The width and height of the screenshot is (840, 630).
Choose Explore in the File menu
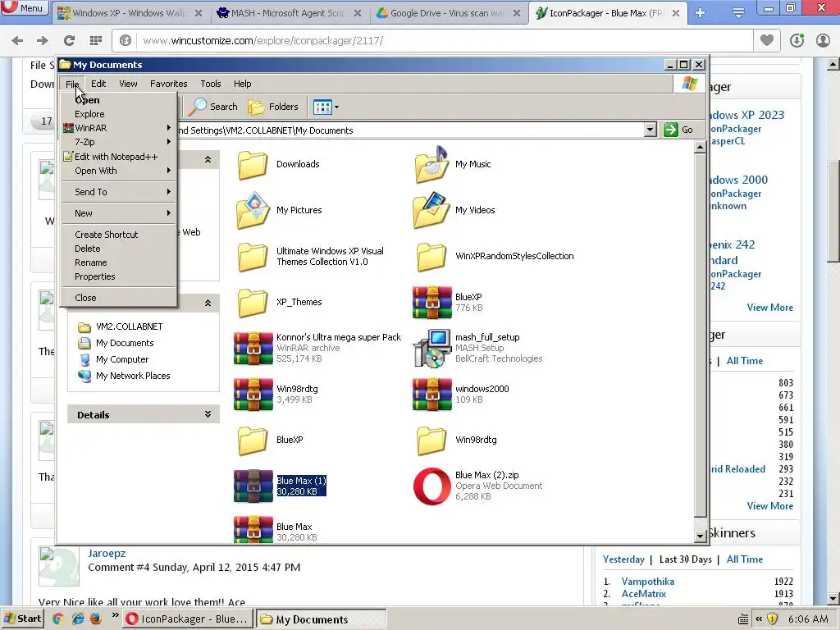click(118, 114)
